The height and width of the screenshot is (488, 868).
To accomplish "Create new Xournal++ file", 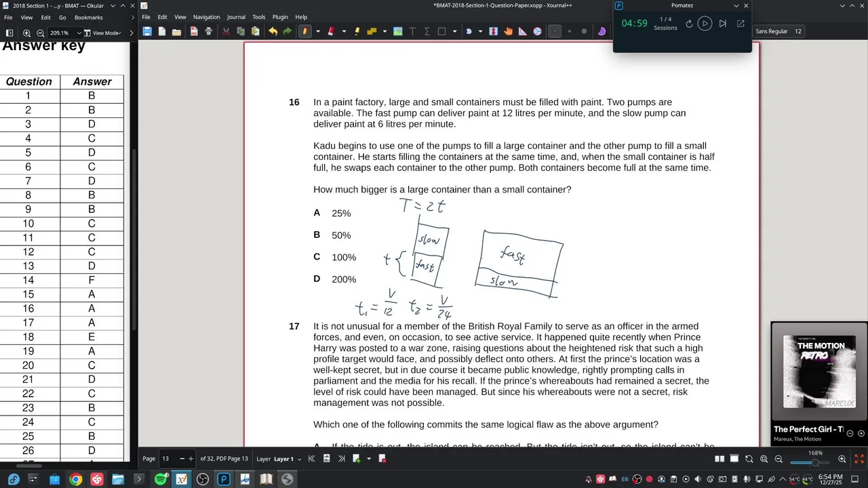I will pos(162,31).
